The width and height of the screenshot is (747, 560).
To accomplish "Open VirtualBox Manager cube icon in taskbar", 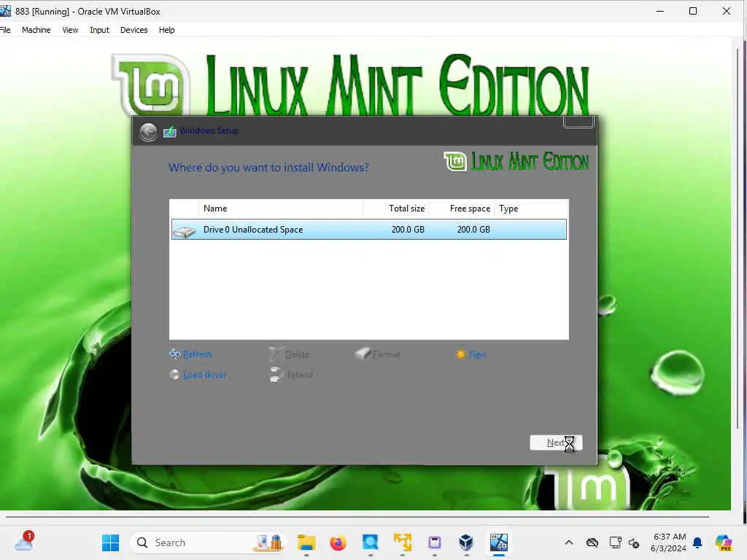I will 466,542.
